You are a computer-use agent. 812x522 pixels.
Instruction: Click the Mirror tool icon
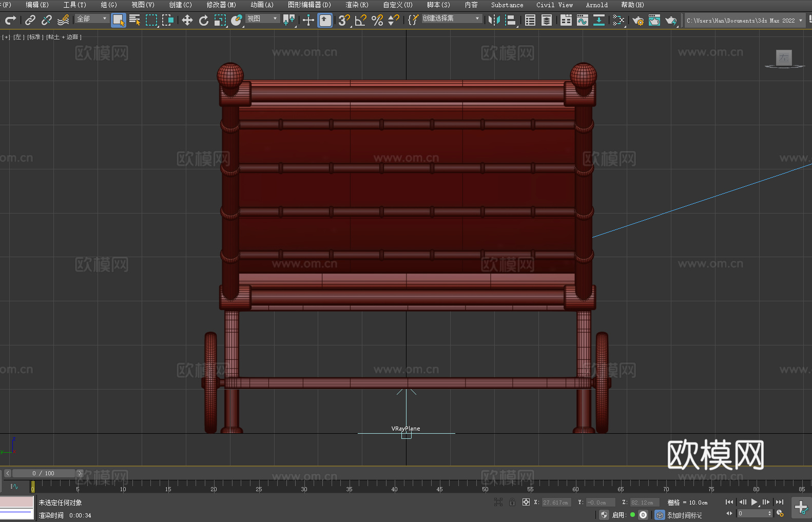(x=494, y=20)
